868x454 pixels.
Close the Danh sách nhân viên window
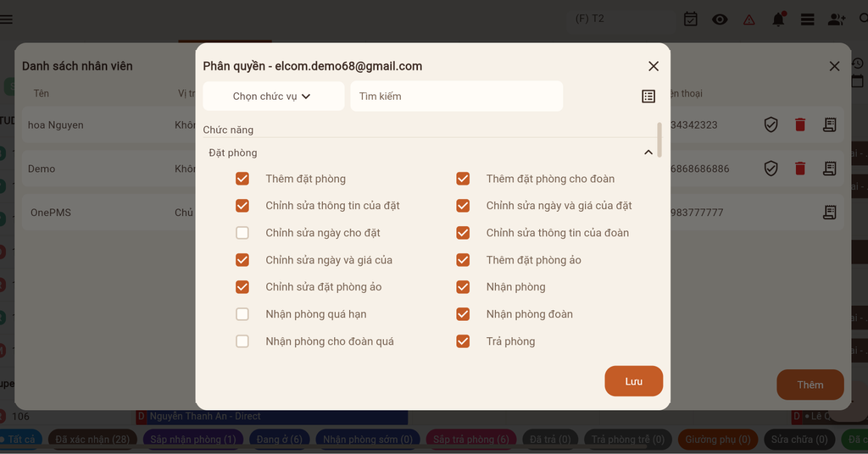tap(835, 66)
